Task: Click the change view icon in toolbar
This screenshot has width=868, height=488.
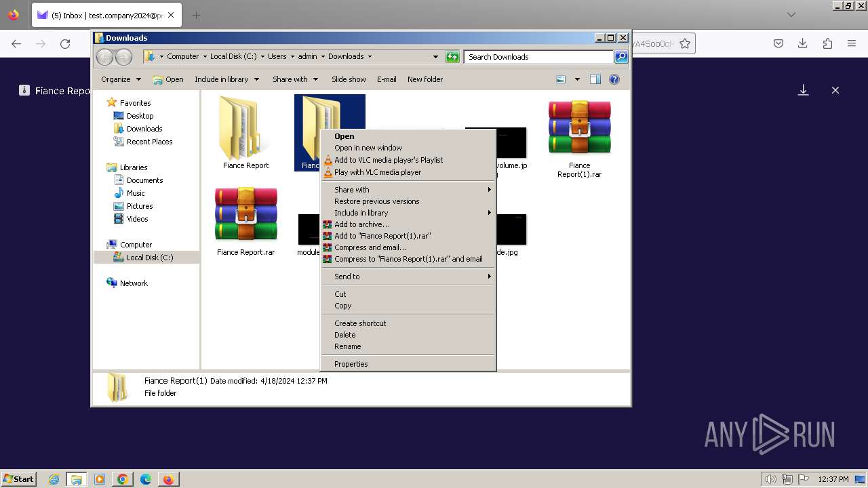Action: click(561, 79)
